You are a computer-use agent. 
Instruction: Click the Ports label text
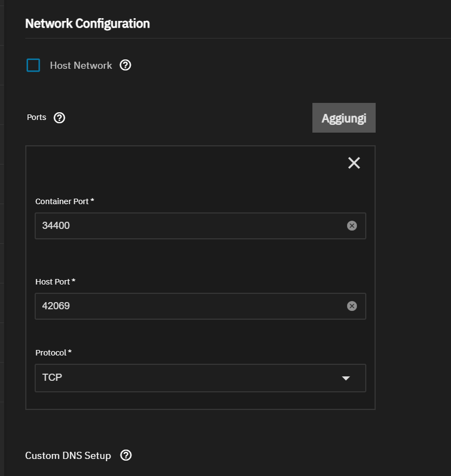(36, 117)
